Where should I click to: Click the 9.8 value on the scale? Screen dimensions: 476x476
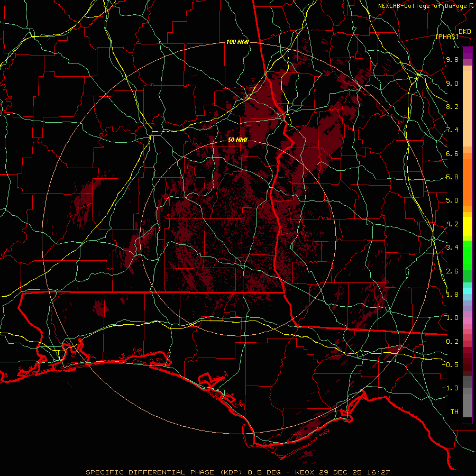[452, 59]
